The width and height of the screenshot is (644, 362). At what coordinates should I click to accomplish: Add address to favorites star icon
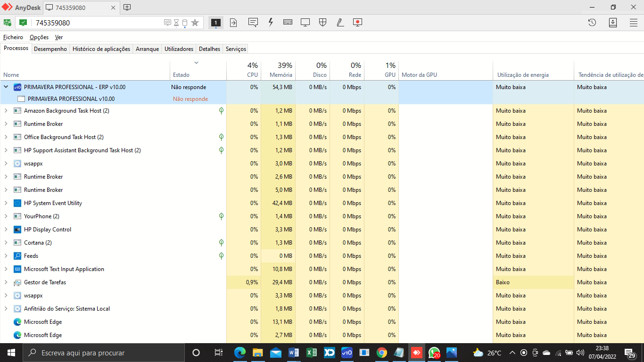coord(195,23)
